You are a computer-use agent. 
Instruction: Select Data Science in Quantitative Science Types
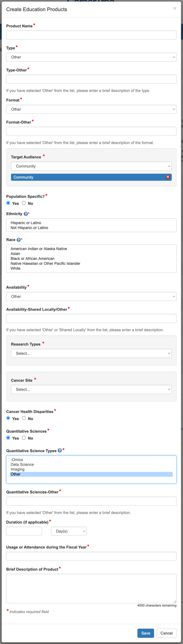[x=22, y=464]
